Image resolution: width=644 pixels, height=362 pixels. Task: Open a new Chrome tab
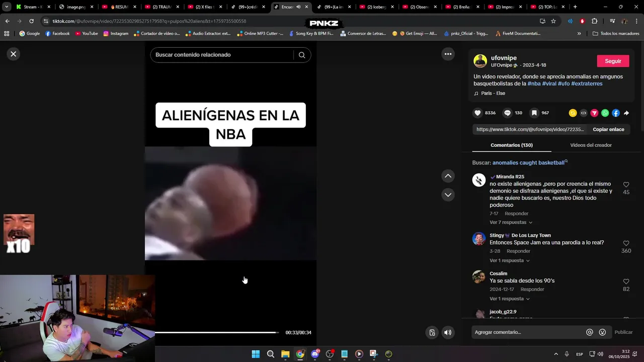pos(575,7)
